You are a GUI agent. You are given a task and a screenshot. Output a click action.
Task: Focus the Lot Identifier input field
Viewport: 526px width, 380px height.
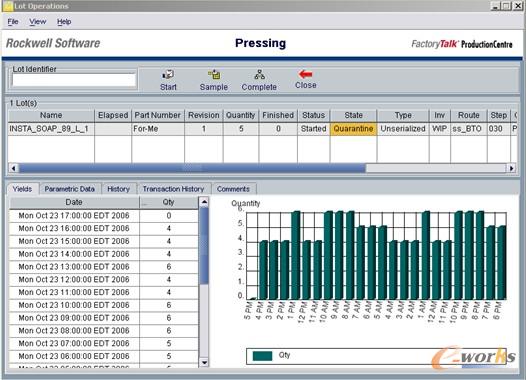(74, 80)
